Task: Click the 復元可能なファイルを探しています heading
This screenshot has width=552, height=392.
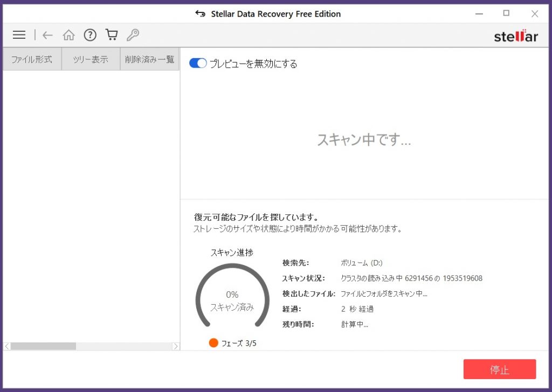Action: click(x=256, y=217)
